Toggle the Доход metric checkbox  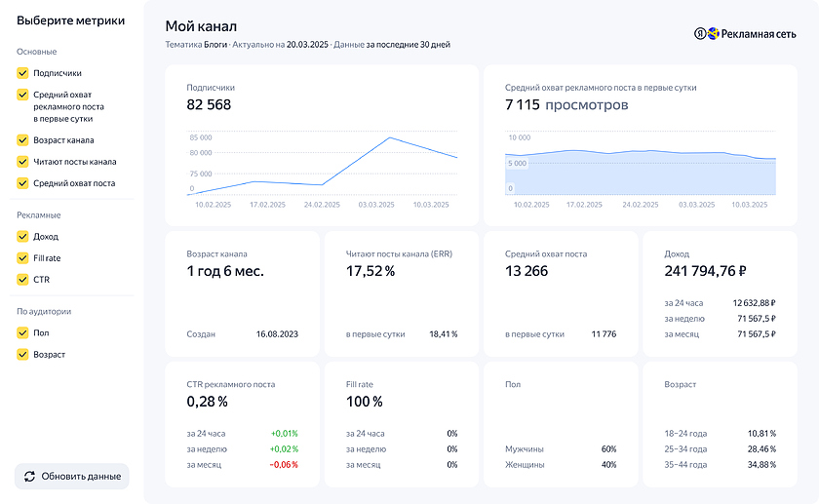click(x=22, y=237)
